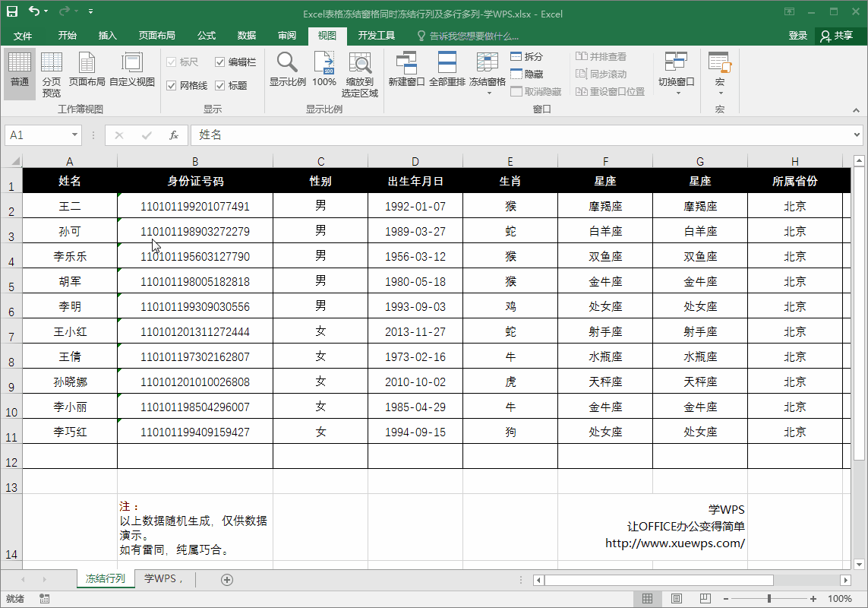Click 隐藏 hide window icon
This screenshot has width=868, height=608.
[x=526, y=74]
